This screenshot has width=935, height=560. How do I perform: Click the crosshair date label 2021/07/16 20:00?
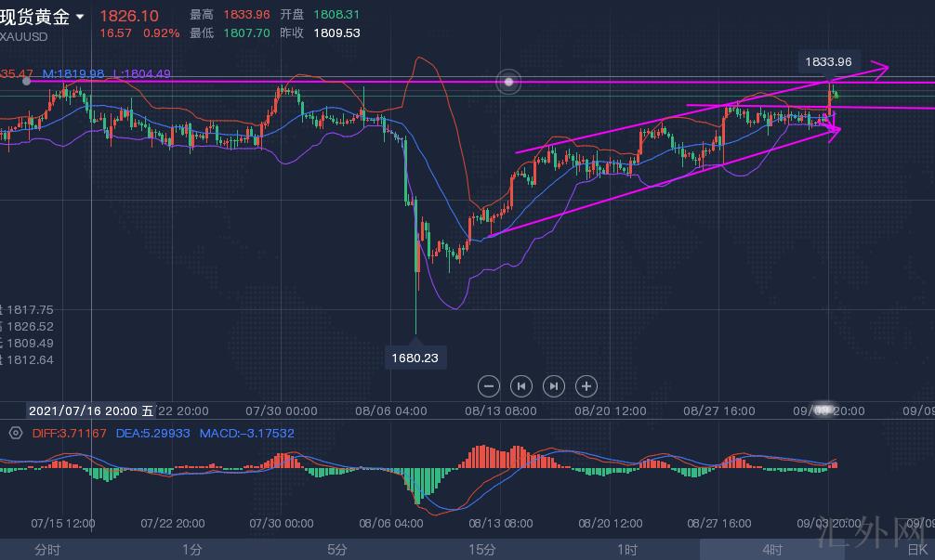tap(84, 410)
